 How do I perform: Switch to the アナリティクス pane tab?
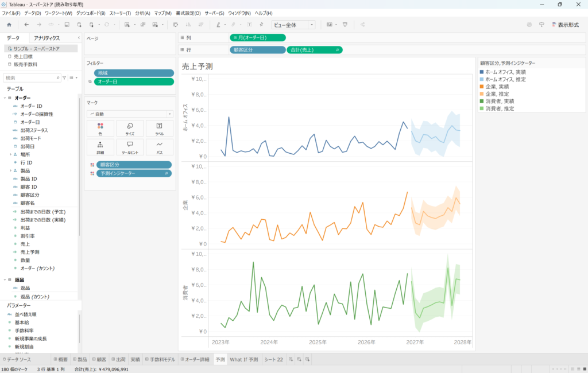[47, 37]
